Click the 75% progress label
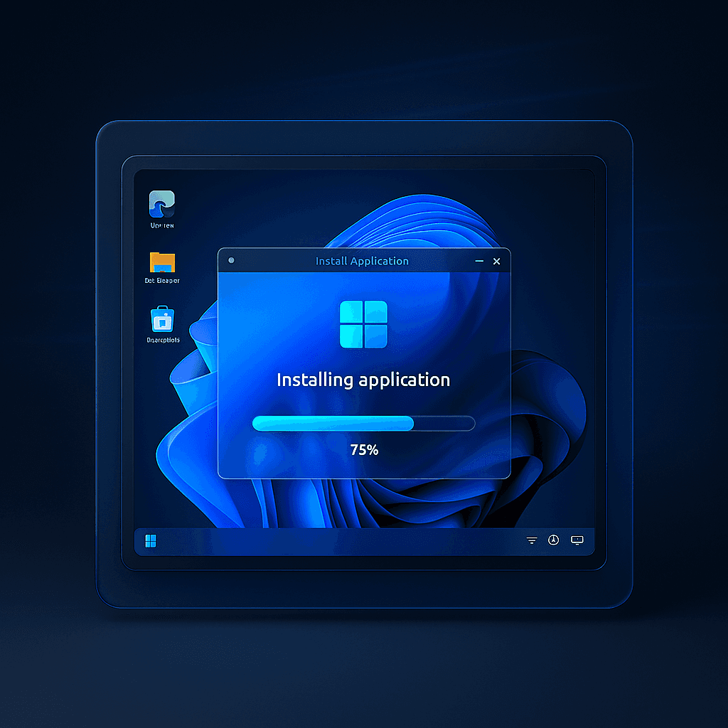This screenshot has height=728, width=728. (x=365, y=450)
